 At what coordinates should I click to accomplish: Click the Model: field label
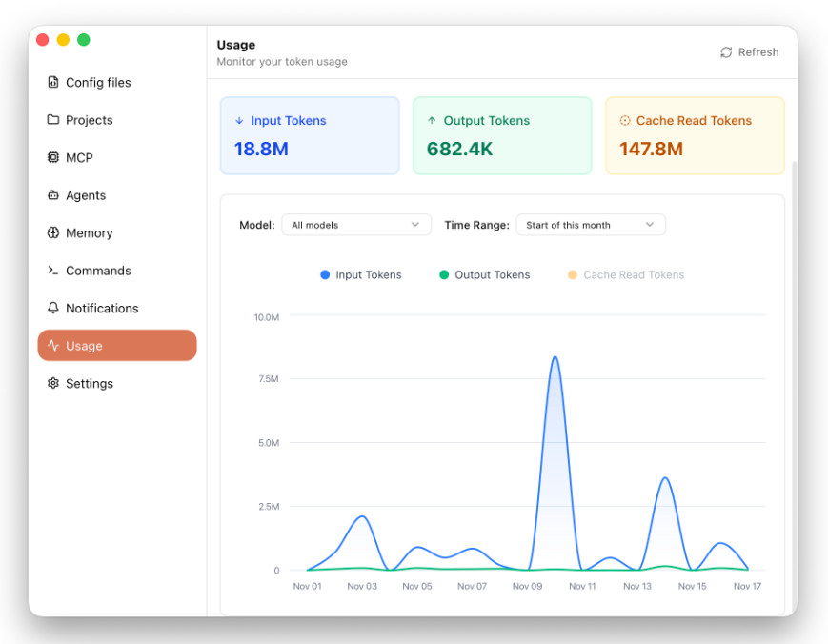pyautogui.click(x=257, y=225)
